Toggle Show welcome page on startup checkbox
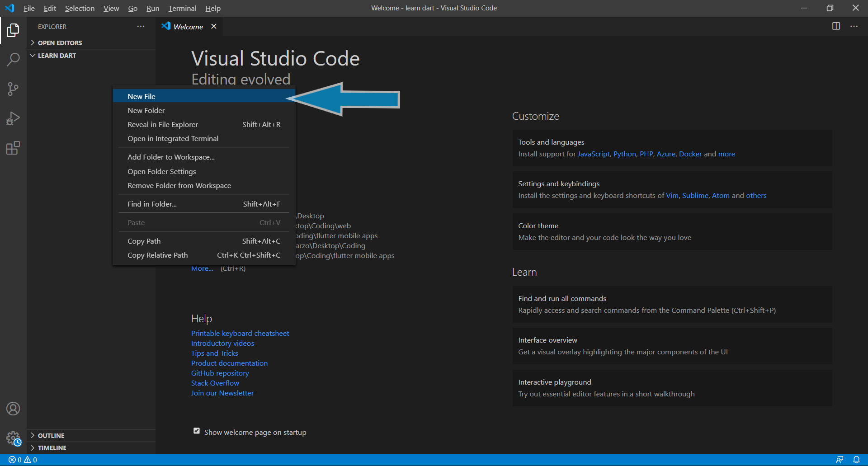The width and height of the screenshot is (868, 466). pyautogui.click(x=197, y=431)
